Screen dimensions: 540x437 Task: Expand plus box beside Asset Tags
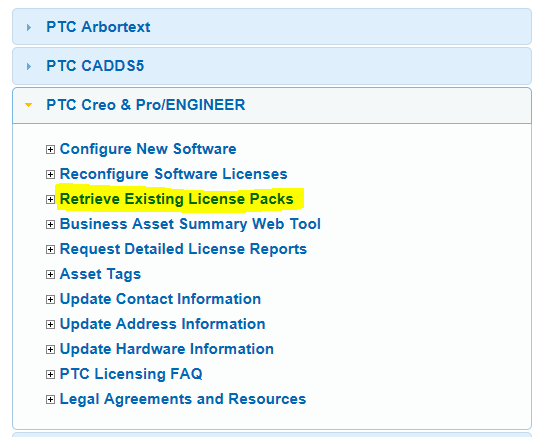pos(50,274)
